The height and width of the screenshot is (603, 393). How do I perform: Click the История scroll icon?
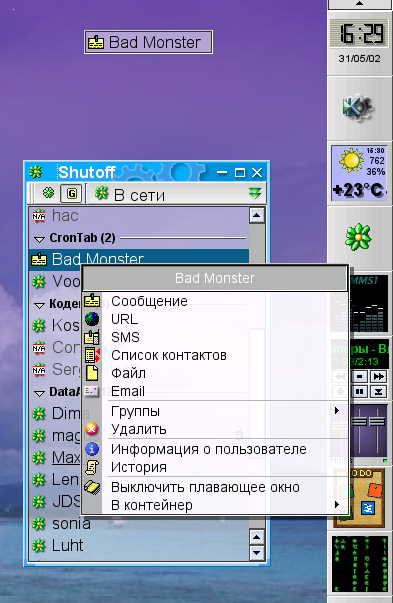click(x=92, y=467)
